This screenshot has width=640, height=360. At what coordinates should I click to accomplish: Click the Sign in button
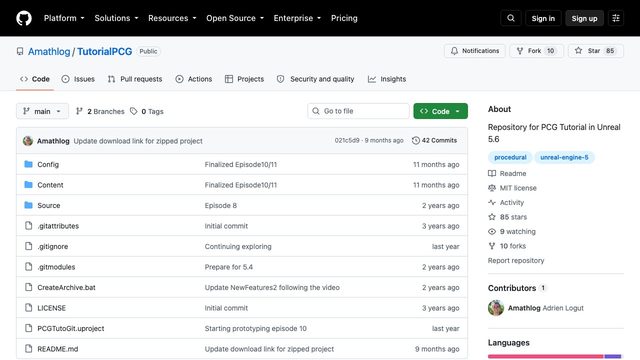tap(543, 18)
